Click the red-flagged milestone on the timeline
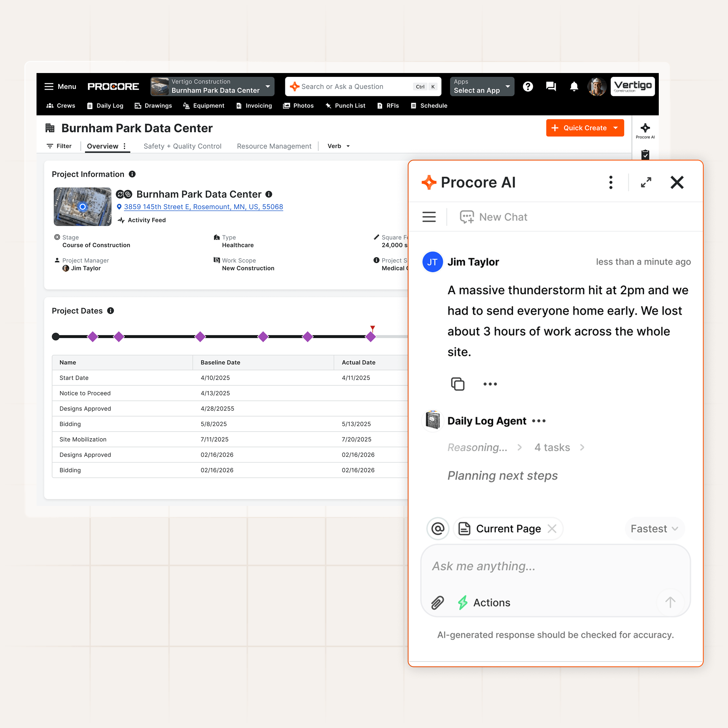 pos(370,336)
